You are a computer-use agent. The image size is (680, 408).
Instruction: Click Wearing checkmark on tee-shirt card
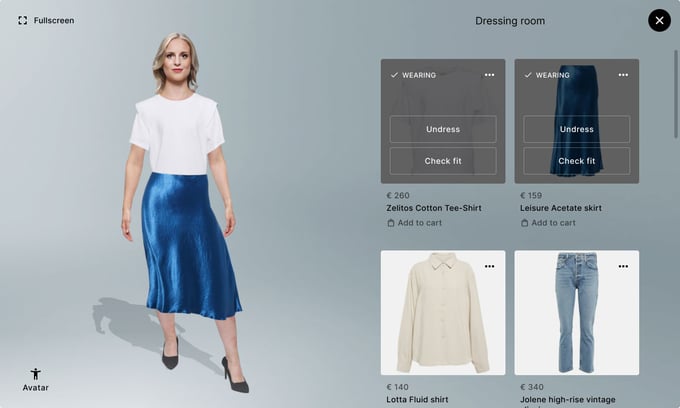tap(394, 75)
